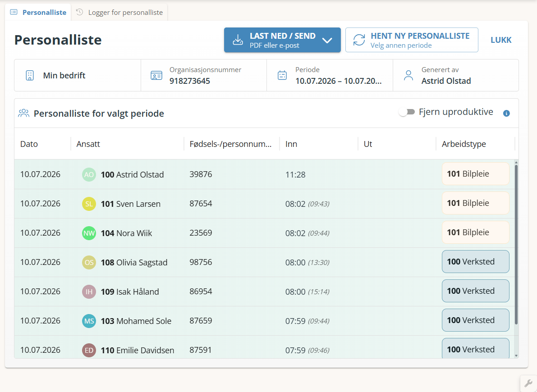Click the NW avatar for Nora Wiik
This screenshot has width=537, height=392.
(89, 233)
